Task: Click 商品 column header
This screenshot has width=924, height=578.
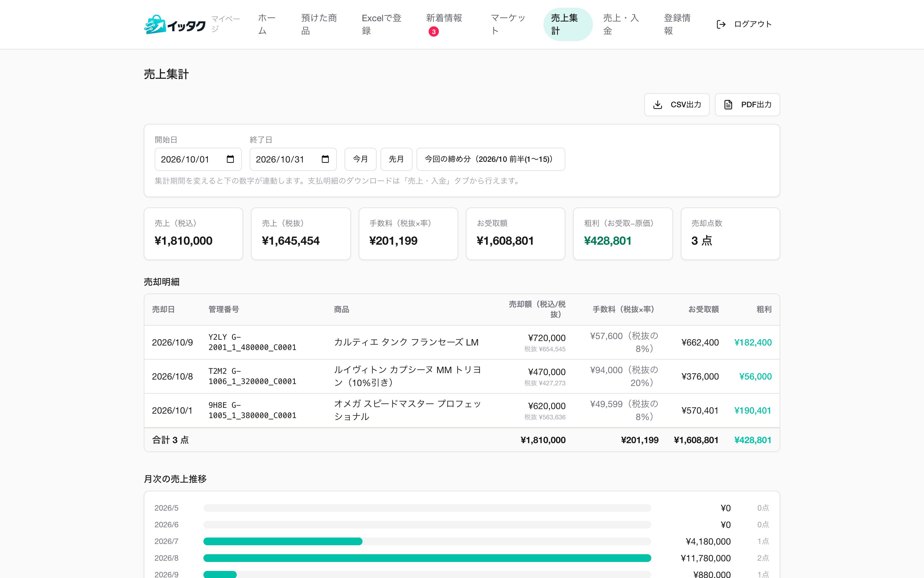Action: [341, 309]
